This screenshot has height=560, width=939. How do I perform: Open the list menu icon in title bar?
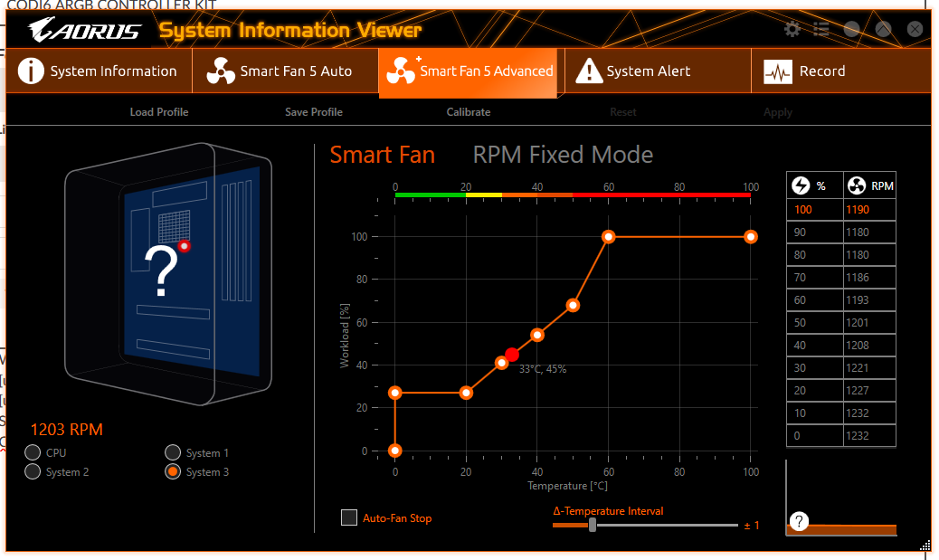pyautogui.click(x=821, y=29)
